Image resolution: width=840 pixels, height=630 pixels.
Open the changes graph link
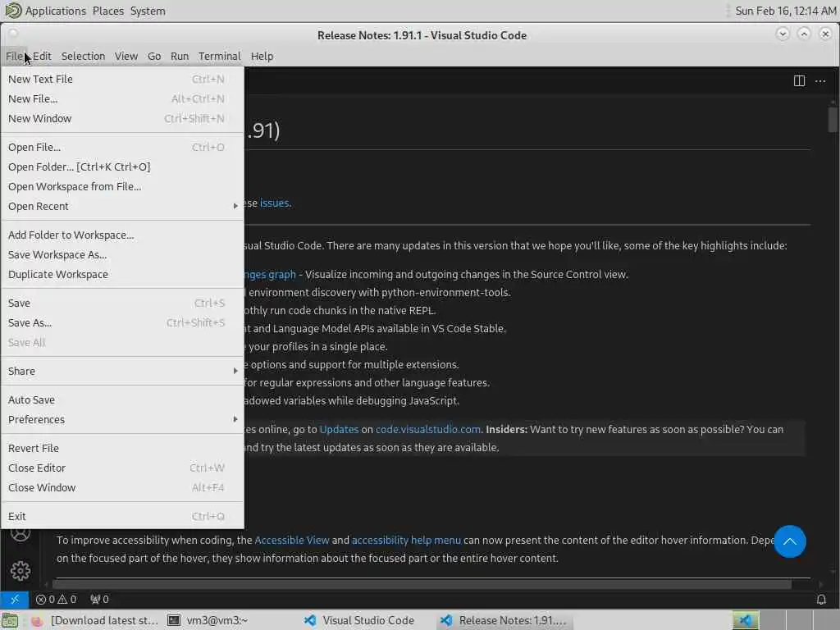(x=270, y=274)
